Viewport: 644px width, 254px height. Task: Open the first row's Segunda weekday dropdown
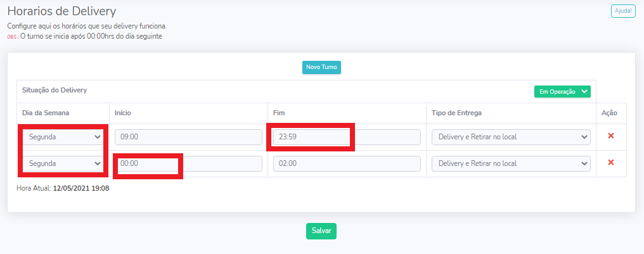63,137
